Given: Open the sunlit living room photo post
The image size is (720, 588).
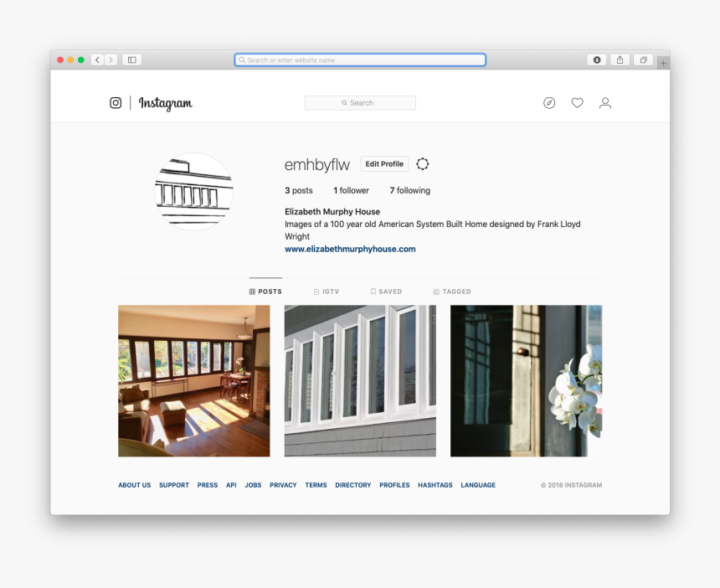Looking at the screenshot, I should [194, 380].
